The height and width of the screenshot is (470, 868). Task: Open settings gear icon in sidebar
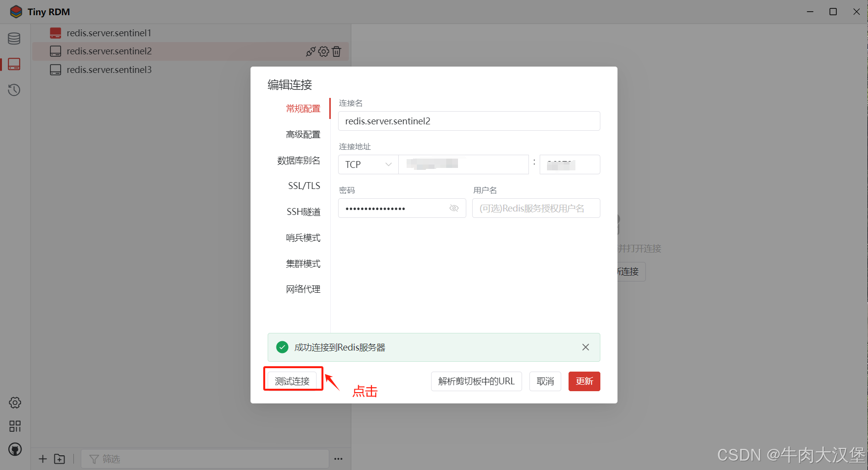coord(15,403)
